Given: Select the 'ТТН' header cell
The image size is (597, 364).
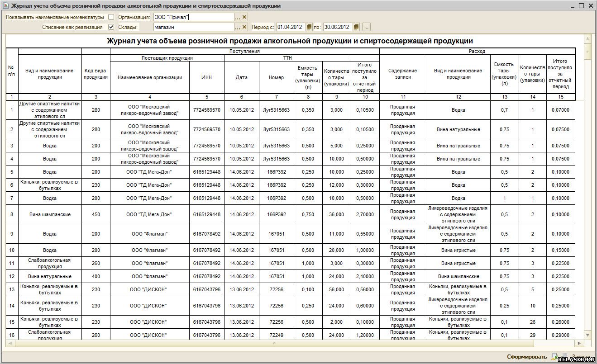Looking at the screenshot, I should coord(287,58).
